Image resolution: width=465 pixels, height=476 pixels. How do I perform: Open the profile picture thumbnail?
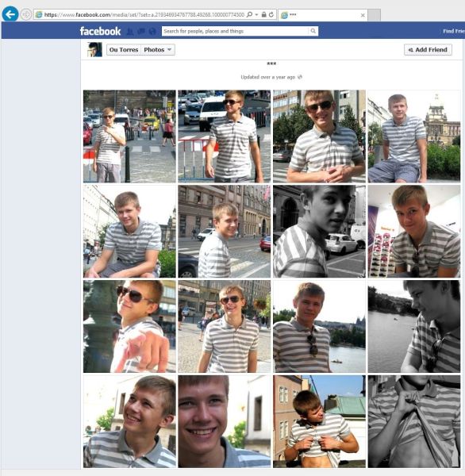pyautogui.click(x=94, y=50)
